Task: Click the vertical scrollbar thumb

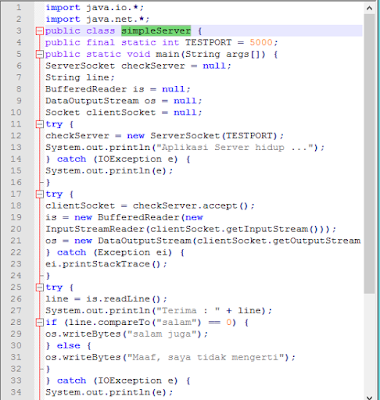Action: click(x=369, y=153)
